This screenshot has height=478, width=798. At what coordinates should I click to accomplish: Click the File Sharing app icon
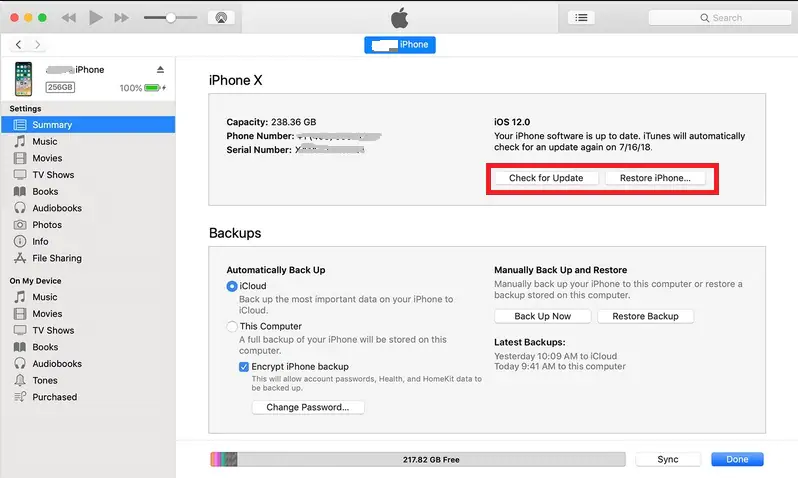[x=20, y=258]
